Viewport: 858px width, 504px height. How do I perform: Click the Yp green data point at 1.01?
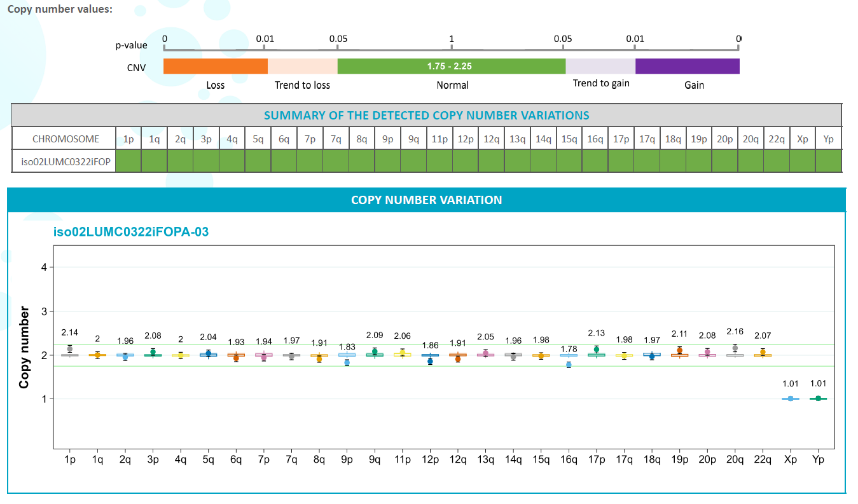[818, 398]
